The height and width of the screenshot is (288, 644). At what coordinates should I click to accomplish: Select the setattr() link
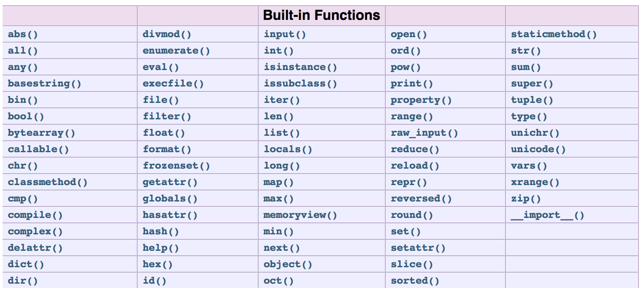[418, 248]
